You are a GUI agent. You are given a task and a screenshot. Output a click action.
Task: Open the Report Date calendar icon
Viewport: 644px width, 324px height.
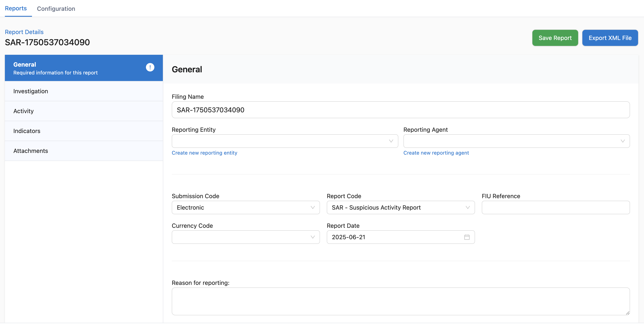[x=467, y=237]
